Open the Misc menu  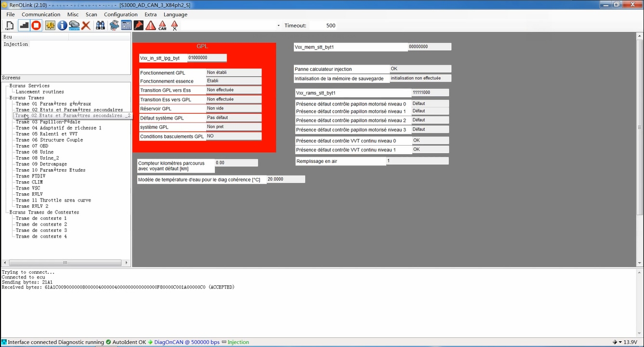click(73, 14)
